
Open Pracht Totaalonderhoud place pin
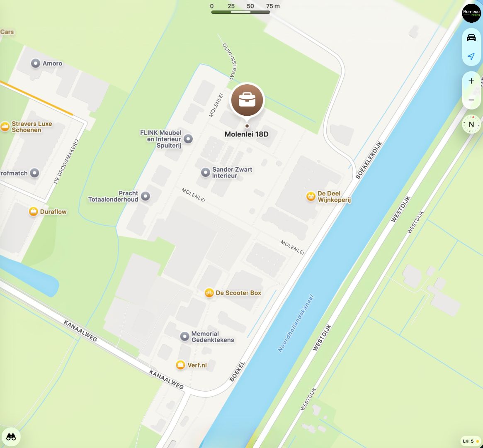[146, 196]
